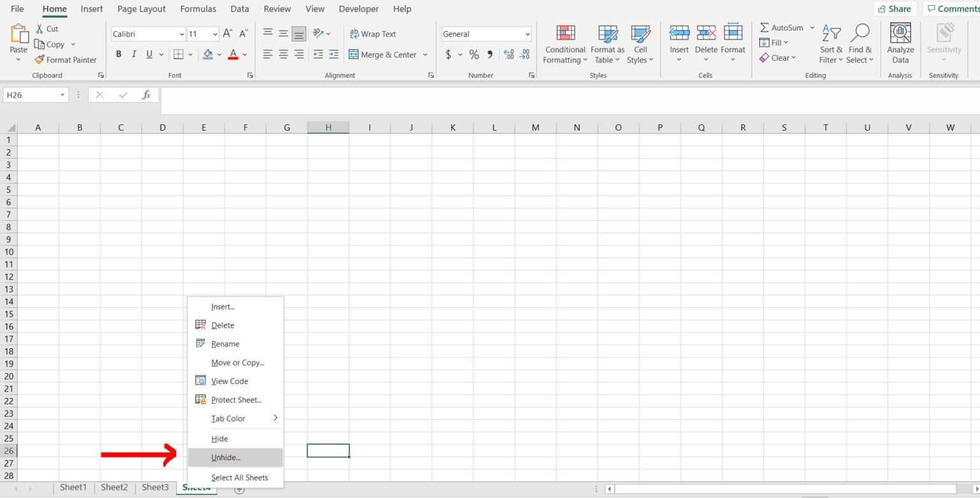The width and height of the screenshot is (980, 498).
Task: Click the AutoSum icon
Action: [x=766, y=27]
